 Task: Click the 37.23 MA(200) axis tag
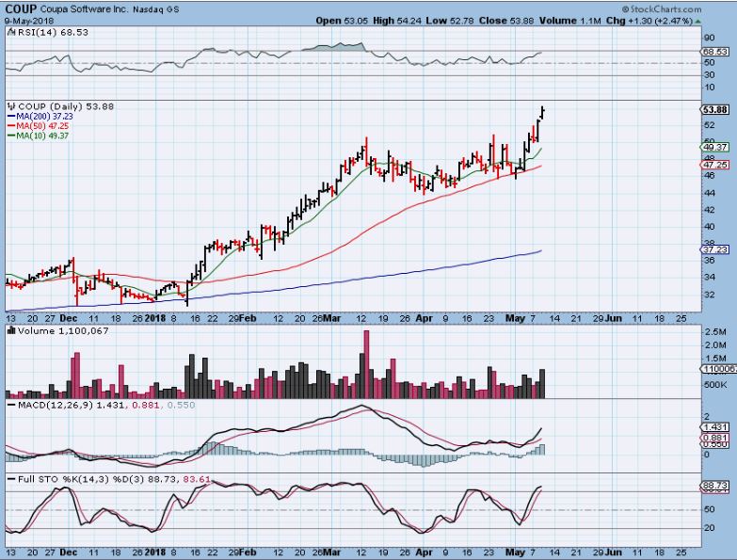click(x=714, y=248)
